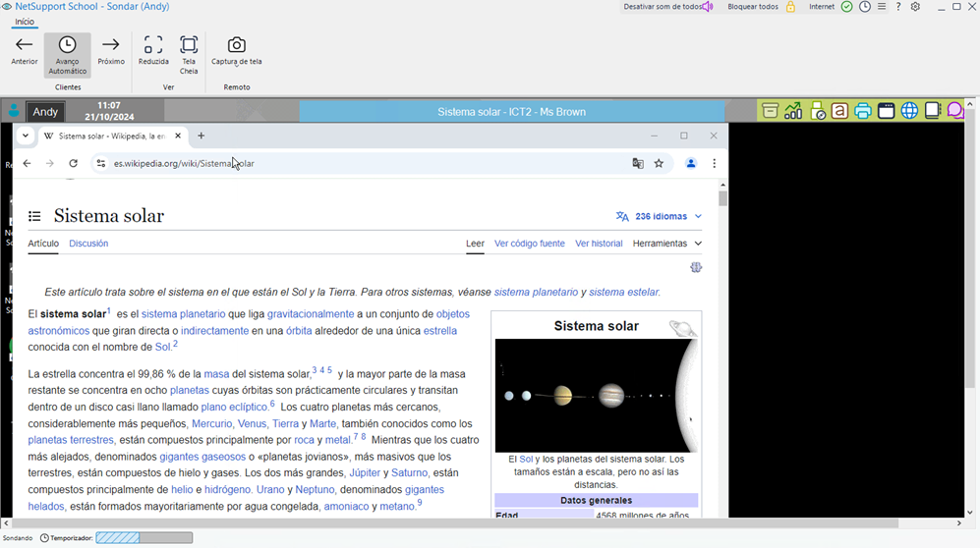980x548 pixels.
Task: Open Ver historial tab
Action: coord(599,244)
